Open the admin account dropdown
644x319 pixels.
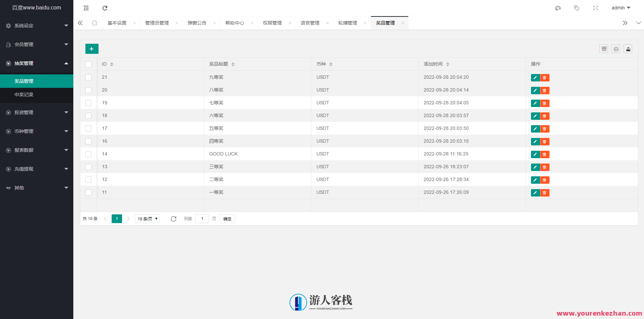(x=620, y=8)
